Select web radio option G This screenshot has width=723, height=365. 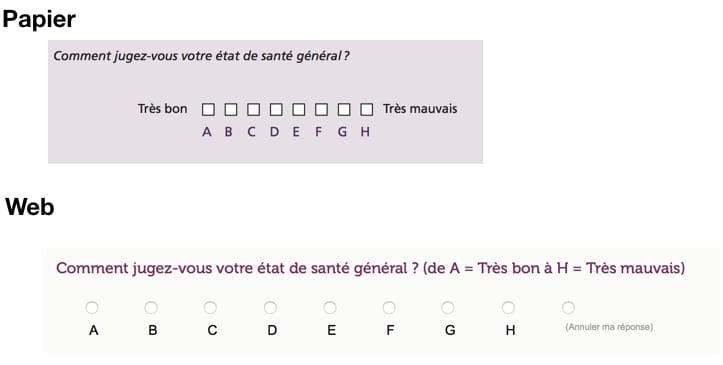[x=448, y=307]
